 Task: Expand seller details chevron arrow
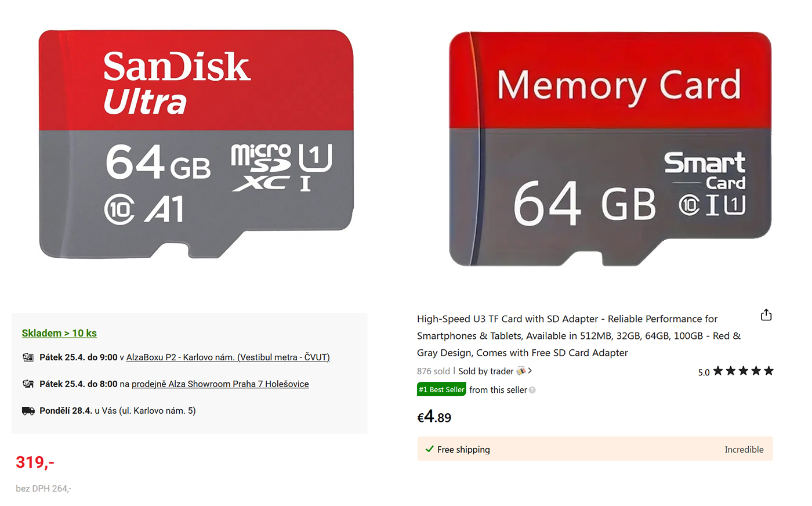coord(530,371)
